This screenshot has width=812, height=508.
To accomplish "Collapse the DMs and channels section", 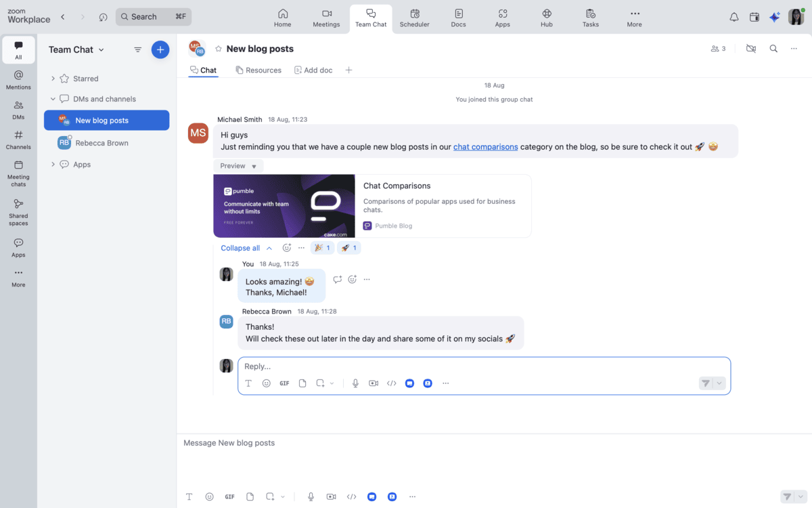I will coord(53,98).
